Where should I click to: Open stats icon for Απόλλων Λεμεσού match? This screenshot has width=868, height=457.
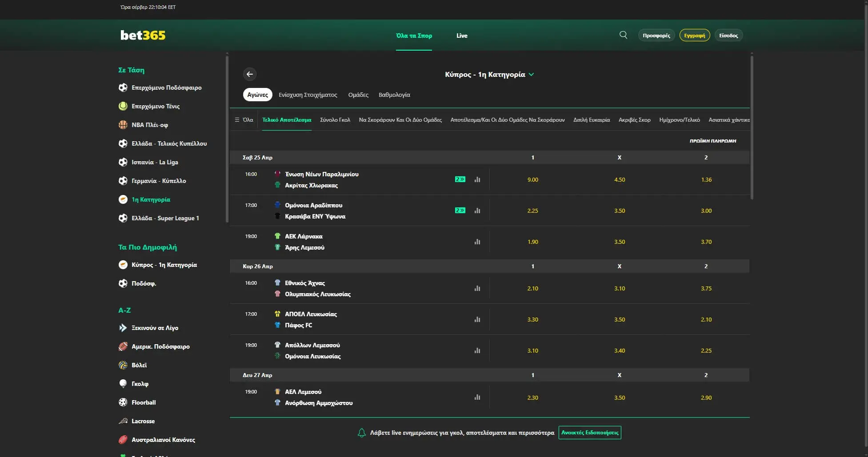(x=477, y=350)
